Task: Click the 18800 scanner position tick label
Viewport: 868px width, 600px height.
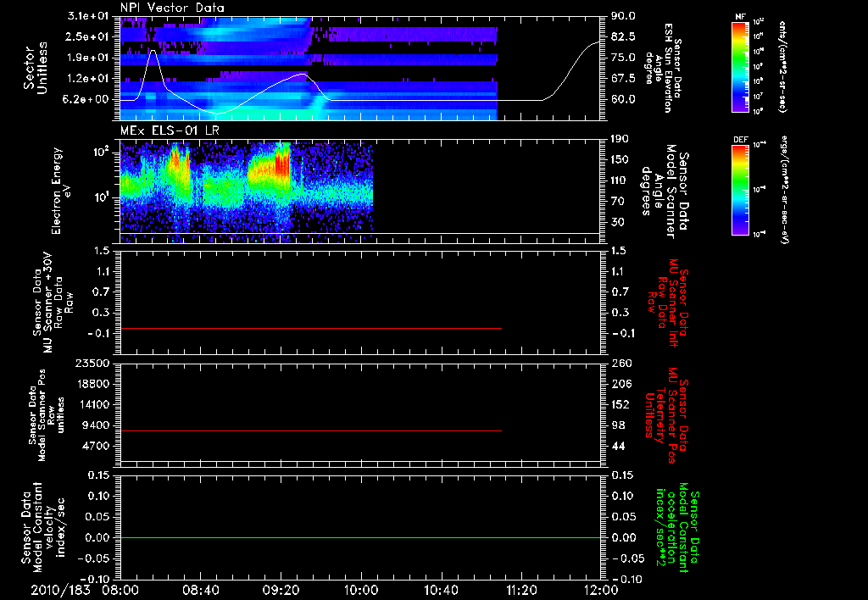Action: (x=92, y=384)
